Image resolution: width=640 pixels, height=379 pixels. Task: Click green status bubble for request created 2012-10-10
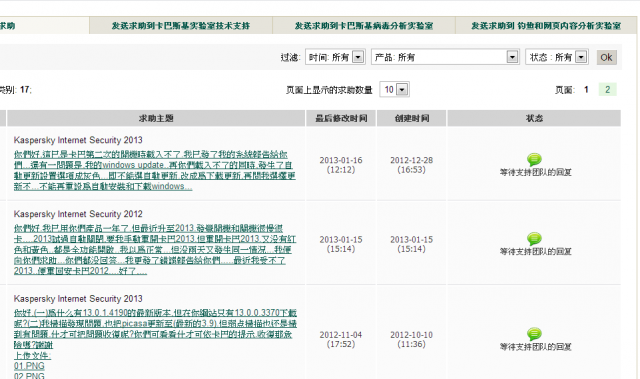point(534,334)
